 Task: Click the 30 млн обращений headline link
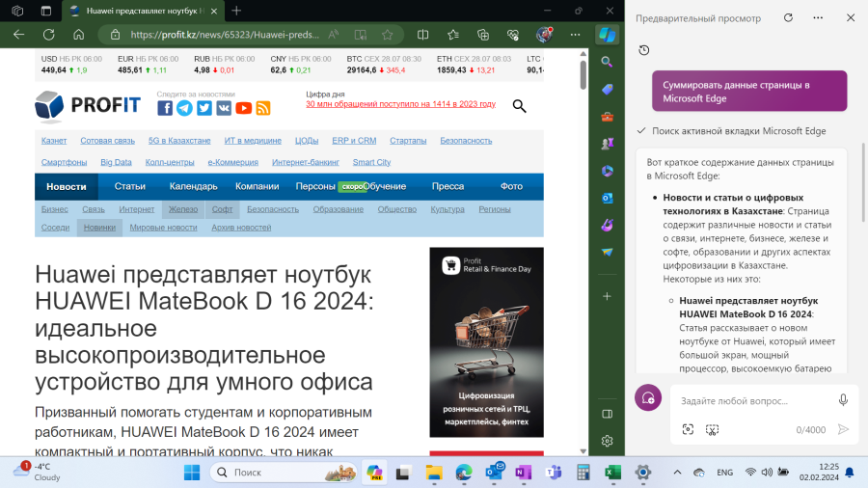pyautogui.click(x=401, y=104)
